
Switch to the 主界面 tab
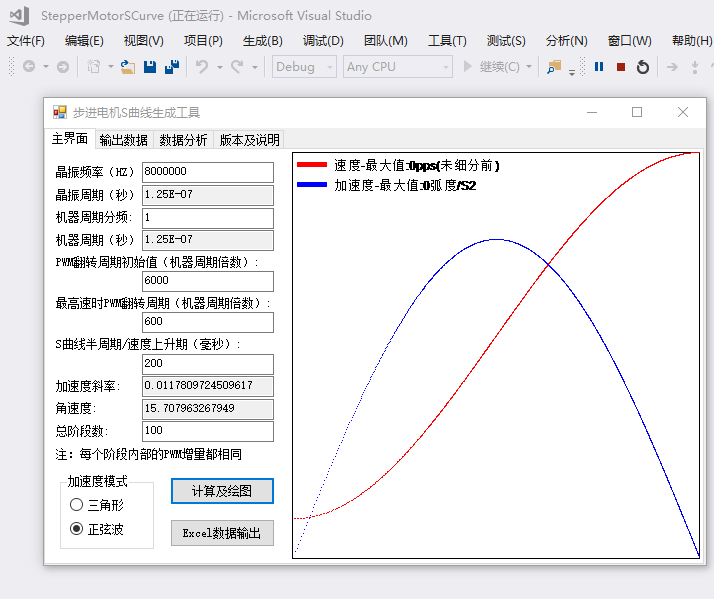point(70,138)
